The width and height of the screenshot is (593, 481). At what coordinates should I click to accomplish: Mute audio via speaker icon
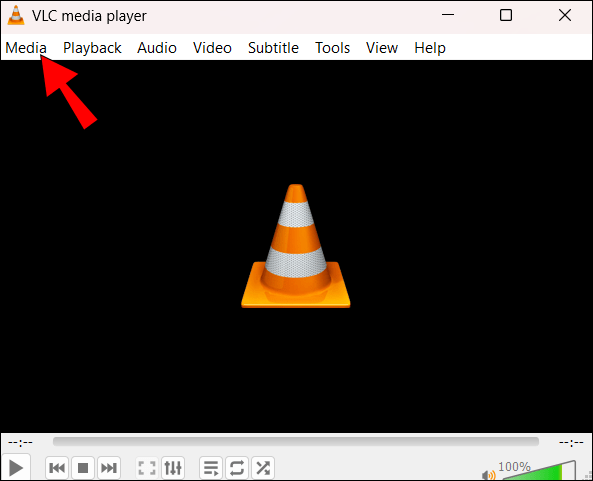pyautogui.click(x=489, y=475)
